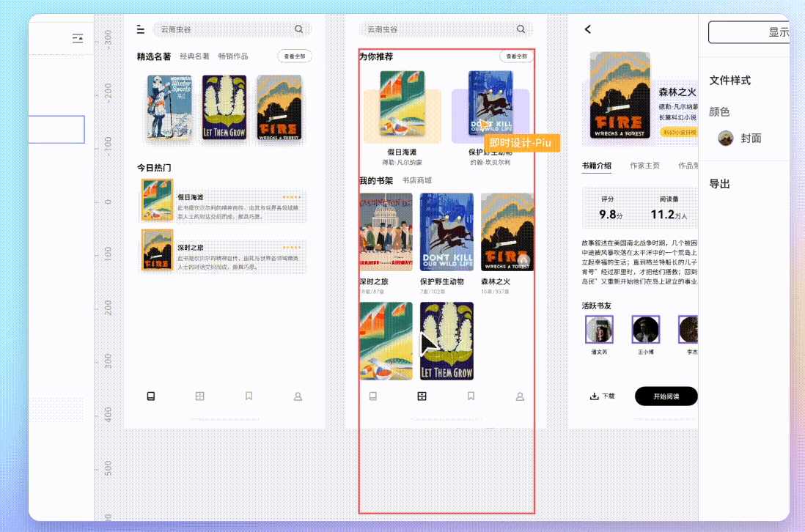Tap the bookshelf icon in the 今日热门 screen's bottom nav

[x=199, y=396]
